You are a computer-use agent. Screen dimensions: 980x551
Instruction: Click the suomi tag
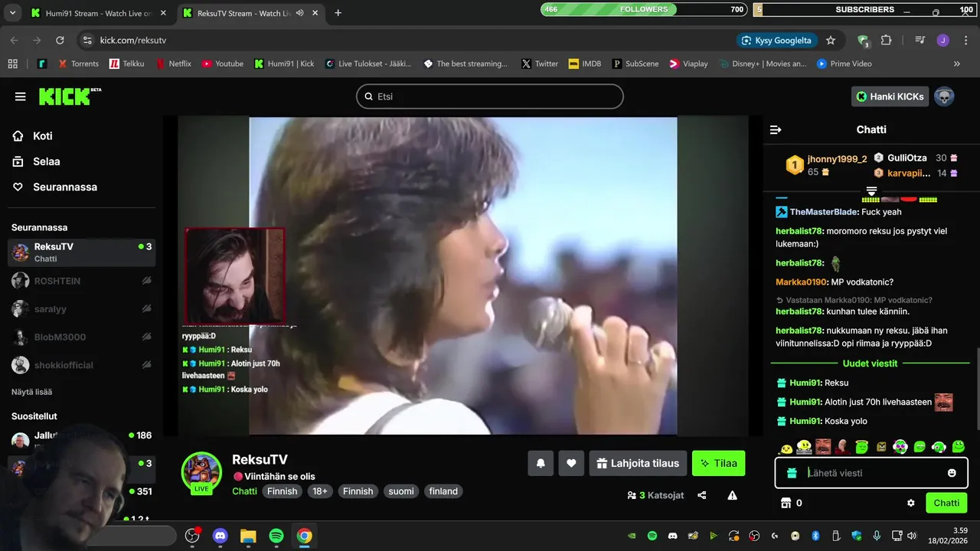(401, 491)
